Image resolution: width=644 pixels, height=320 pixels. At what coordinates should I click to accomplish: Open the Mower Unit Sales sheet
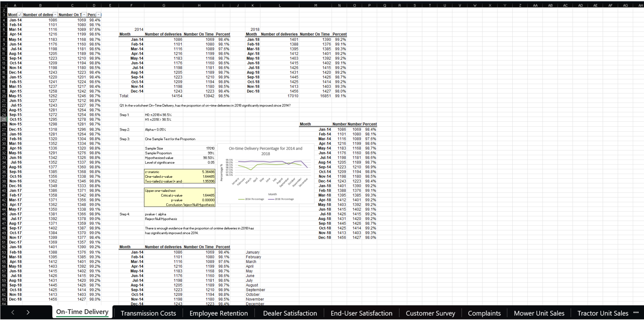(539, 313)
